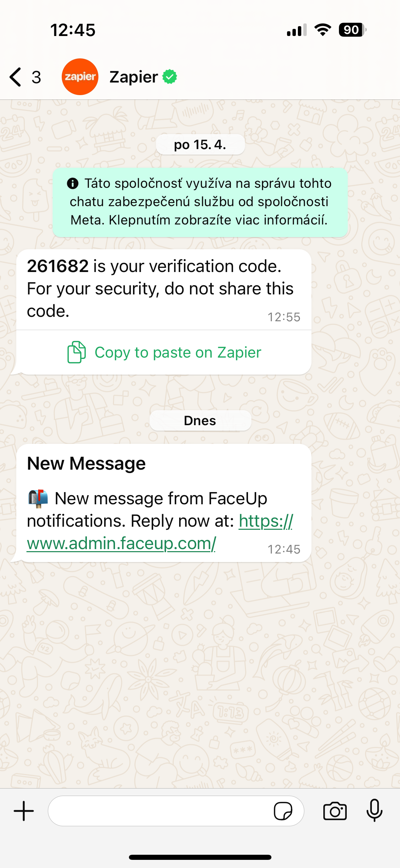Launch the camera icon
The width and height of the screenshot is (400, 868).
335,811
